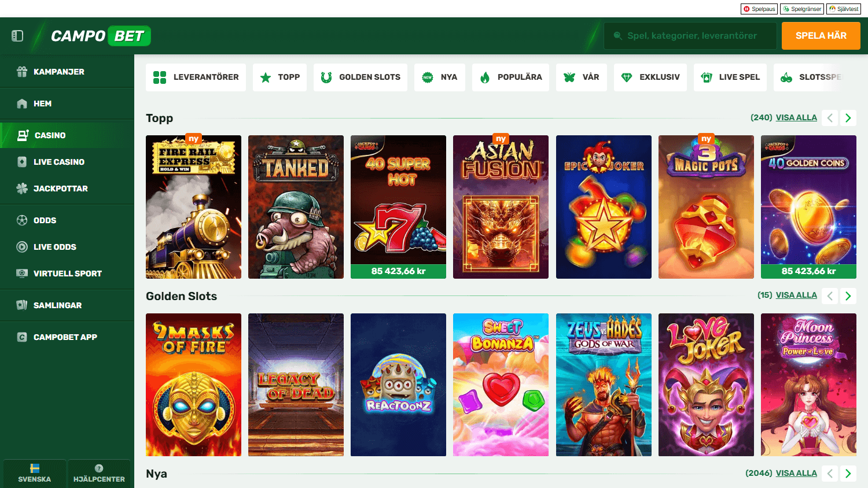This screenshot has height=488, width=868.
Task: Open the 40 Golden Coins game
Action: (x=808, y=207)
